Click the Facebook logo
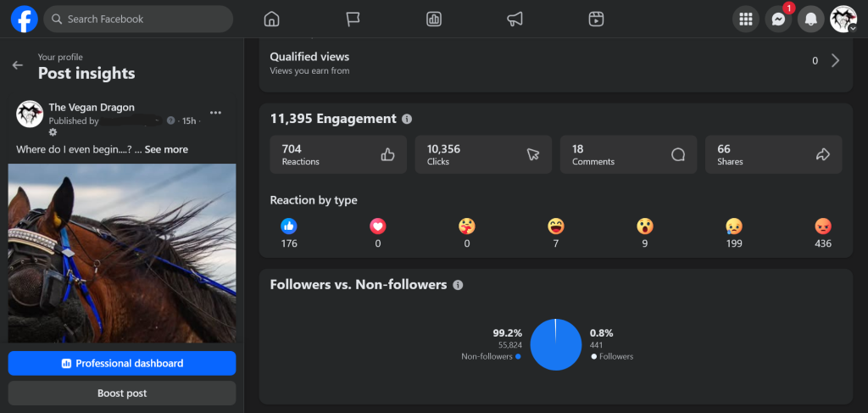 tap(25, 20)
